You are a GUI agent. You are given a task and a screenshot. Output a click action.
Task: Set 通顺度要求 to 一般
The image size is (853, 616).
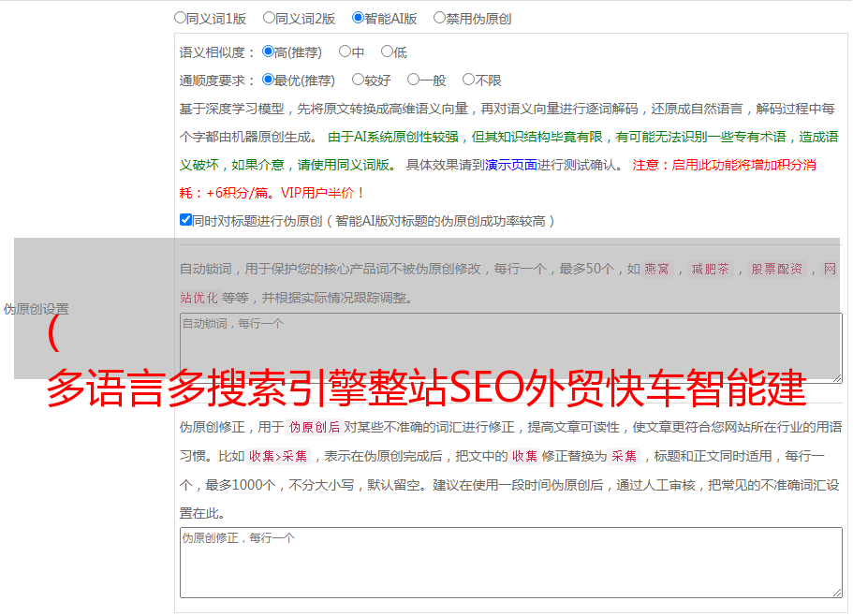click(x=414, y=80)
